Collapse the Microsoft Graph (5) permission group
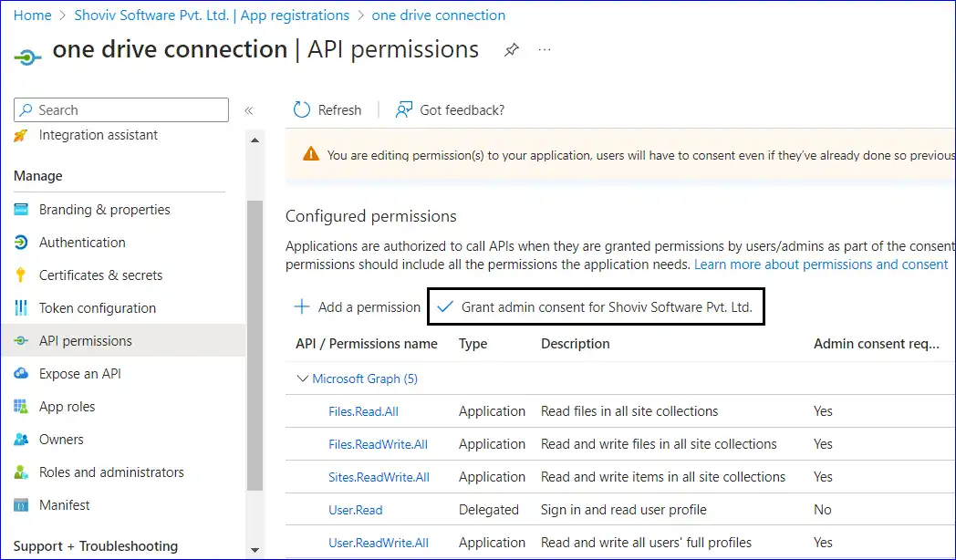 (x=302, y=379)
